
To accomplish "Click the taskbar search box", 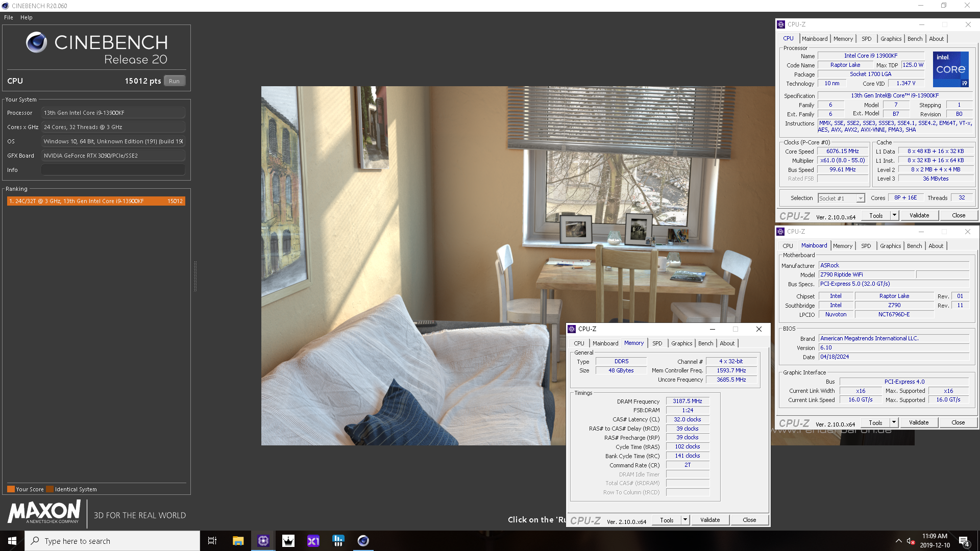I will 112,541.
